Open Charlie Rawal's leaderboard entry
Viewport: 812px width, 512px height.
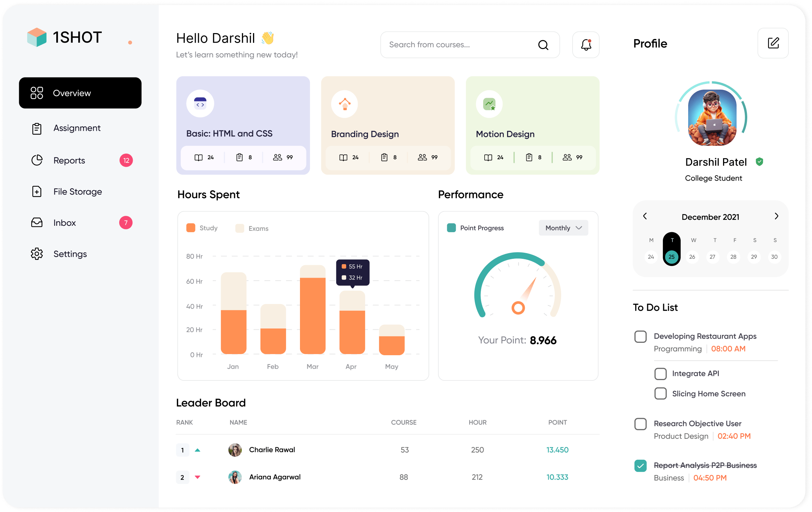click(x=272, y=450)
